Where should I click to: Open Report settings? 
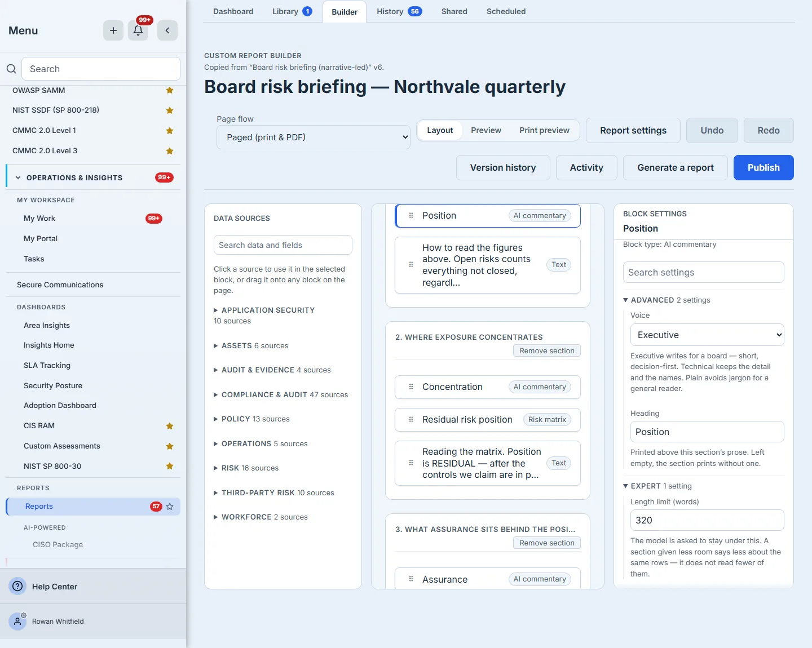pos(633,130)
